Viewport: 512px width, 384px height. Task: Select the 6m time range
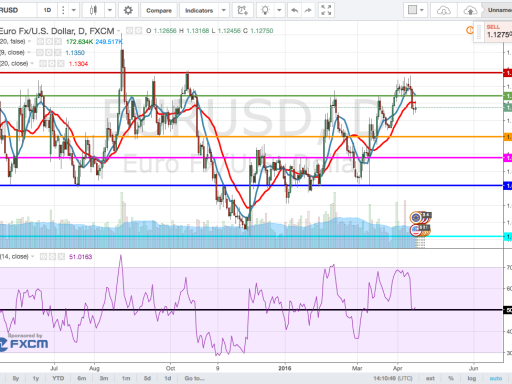pyautogui.click(x=82, y=378)
